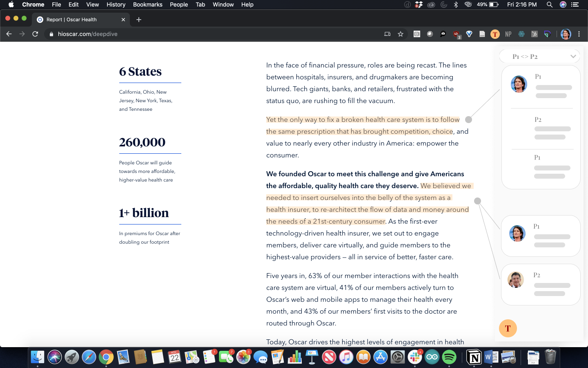Click the '6 States' heading
Image resolution: width=588 pixels, height=368 pixels.
point(140,72)
